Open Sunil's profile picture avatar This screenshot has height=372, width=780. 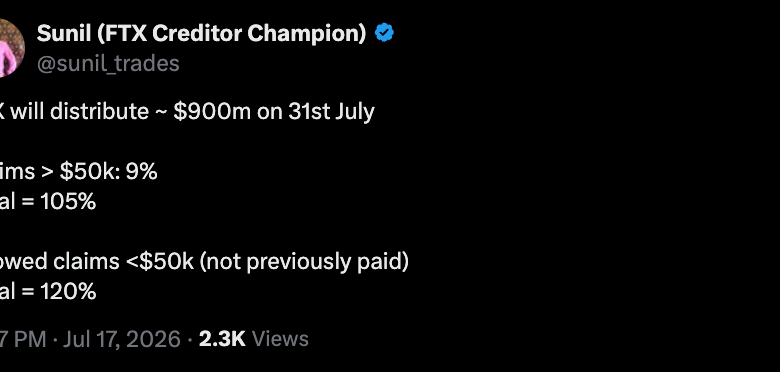point(12,48)
